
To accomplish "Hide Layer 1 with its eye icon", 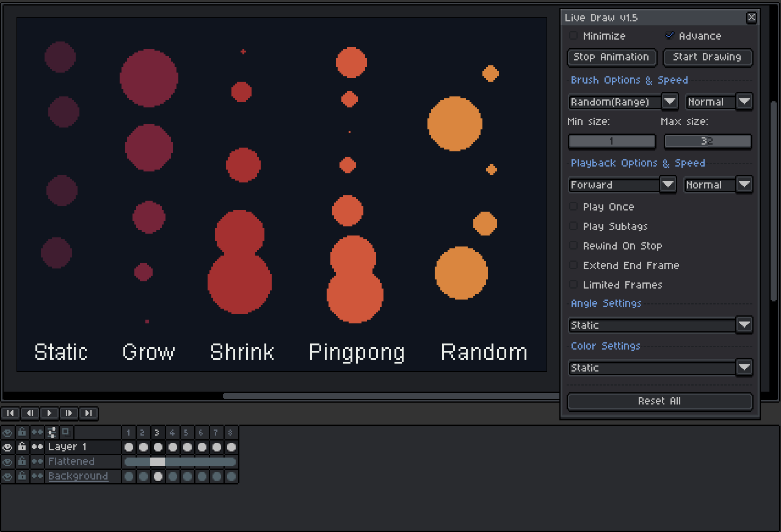I will [x=7, y=447].
